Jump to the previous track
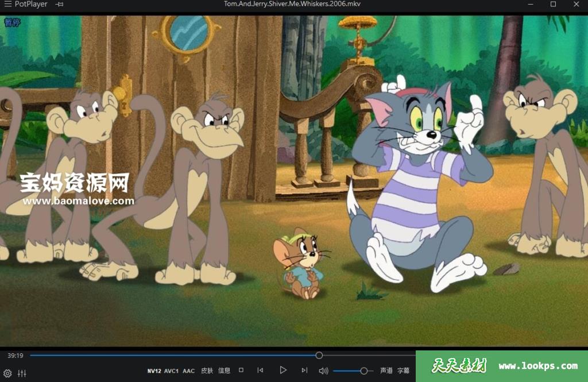Screen dimensions: 588x382 pyautogui.click(x=260, y=371)
